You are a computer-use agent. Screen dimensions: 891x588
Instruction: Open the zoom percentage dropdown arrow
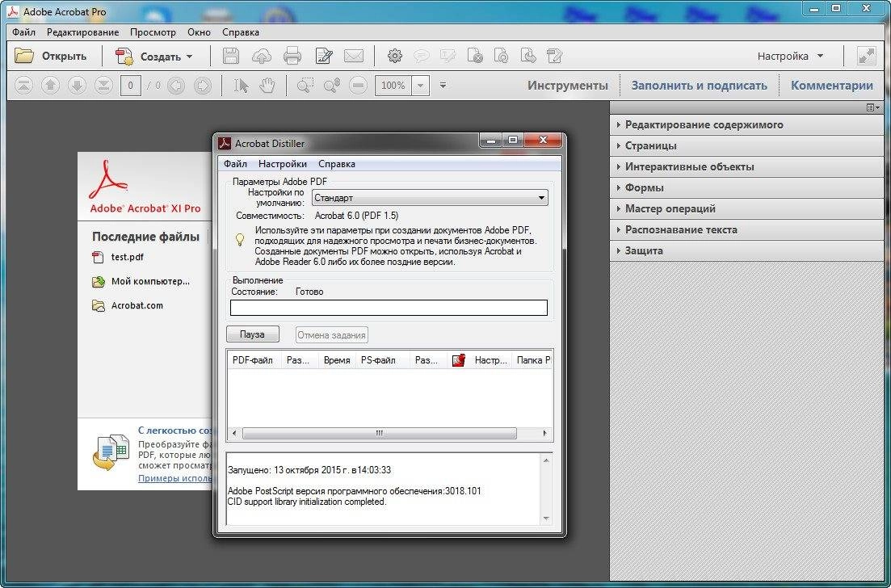point(421,86)
